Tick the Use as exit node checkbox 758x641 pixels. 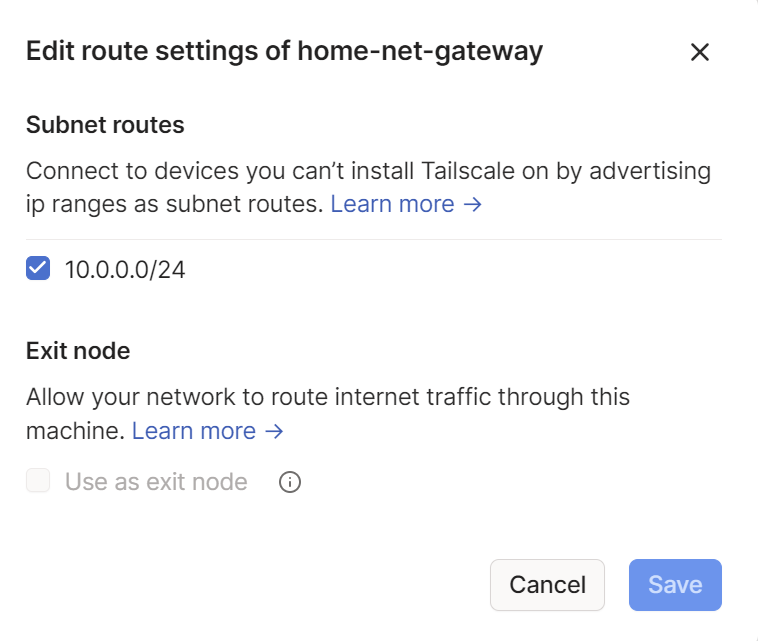pyautogui.click(x=38, y=482)
